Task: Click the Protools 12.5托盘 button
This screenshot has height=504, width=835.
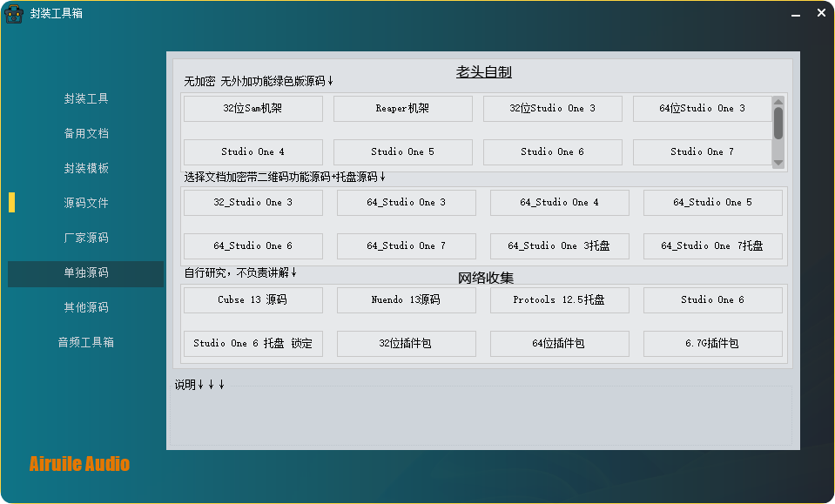Action: tap(559, 300)
